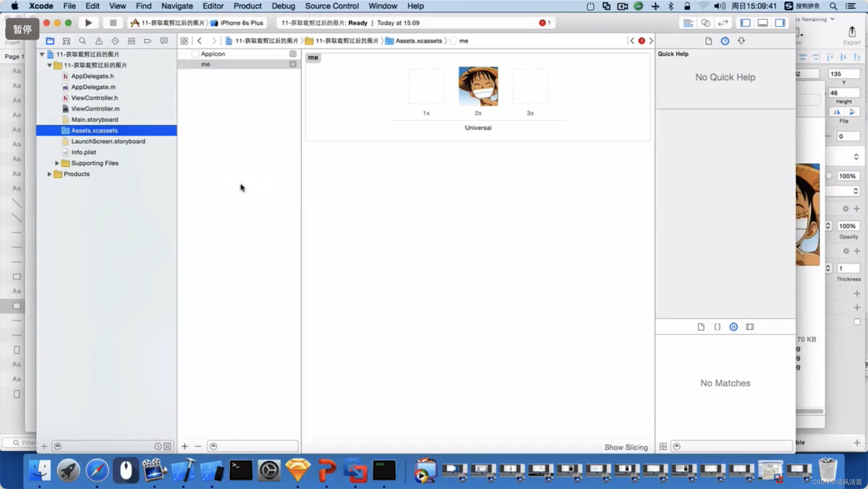
Task: Toggle the Navigator pane visibility
Action: click(x=745, y=23)
